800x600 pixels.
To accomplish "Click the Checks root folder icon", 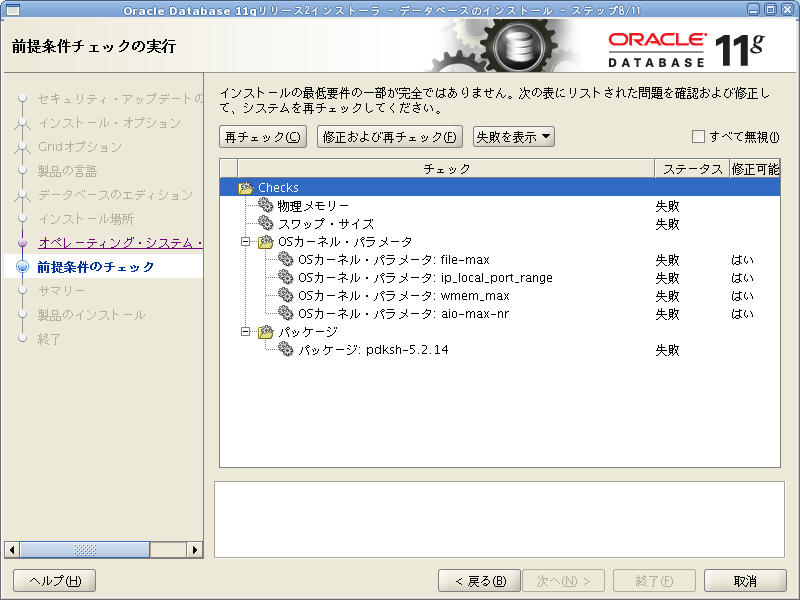I will [245, 188].
